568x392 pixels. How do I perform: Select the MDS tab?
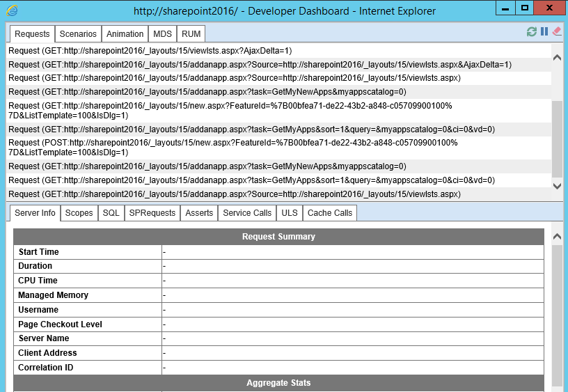[x=162, y=34]
